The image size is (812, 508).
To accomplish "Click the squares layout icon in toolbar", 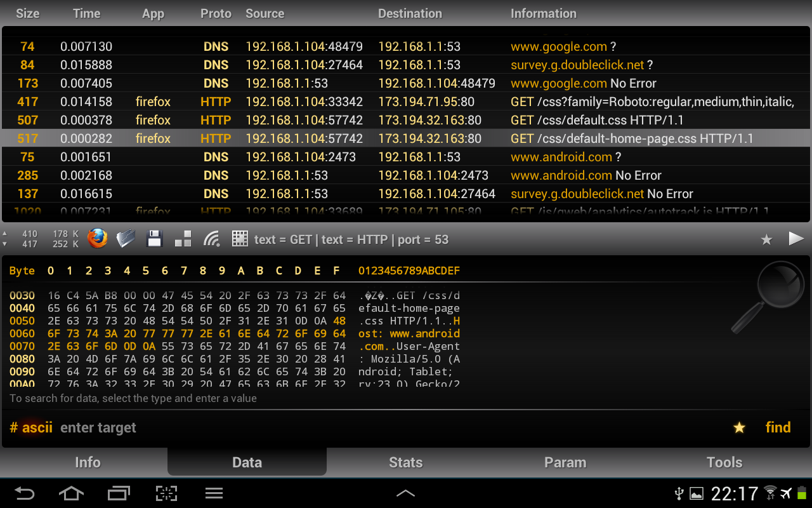I will tap(183, 239).
